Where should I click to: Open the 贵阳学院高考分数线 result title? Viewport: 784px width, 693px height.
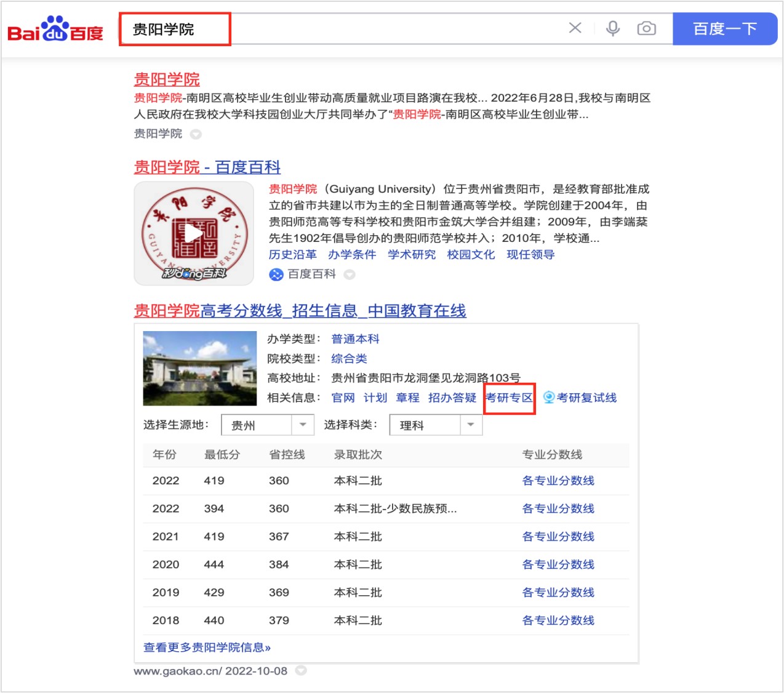point(300,311)
